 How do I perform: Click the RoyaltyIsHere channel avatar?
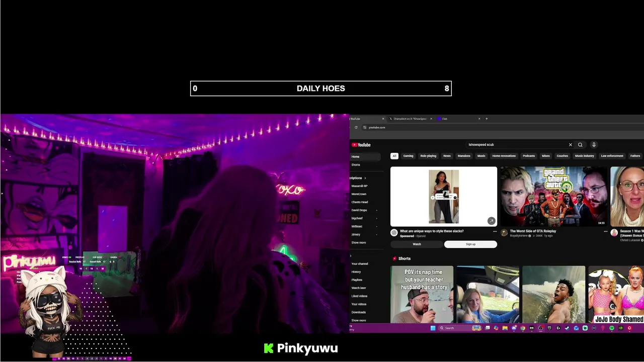point(504,233)
